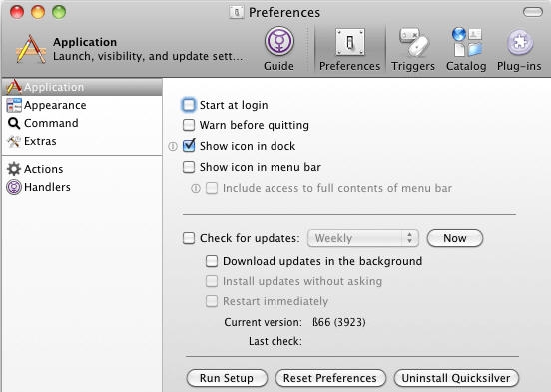Click the Now update check button
The image size is (551, 392).
pyautogui.click(x=455, y=238)
